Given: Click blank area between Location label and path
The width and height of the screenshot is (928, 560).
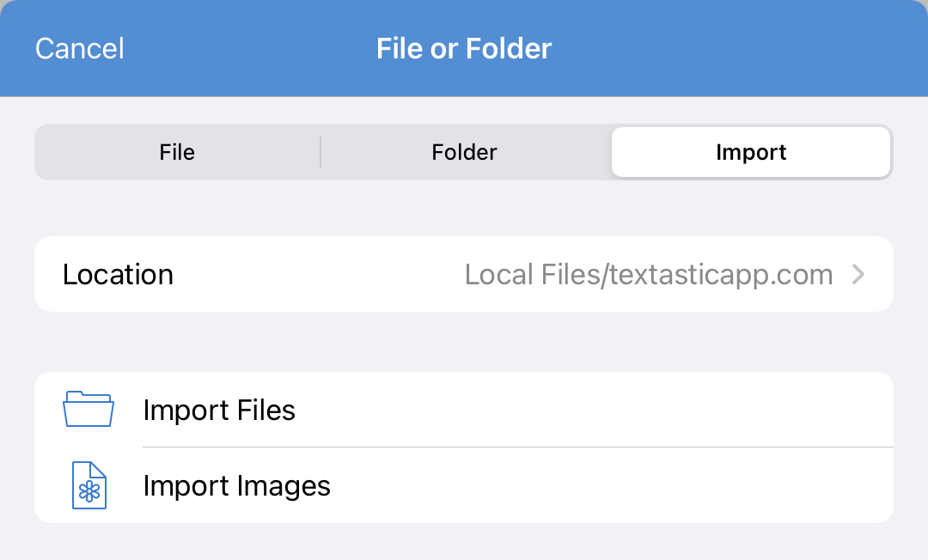Looking at the screenshot, I should [319, 274].
